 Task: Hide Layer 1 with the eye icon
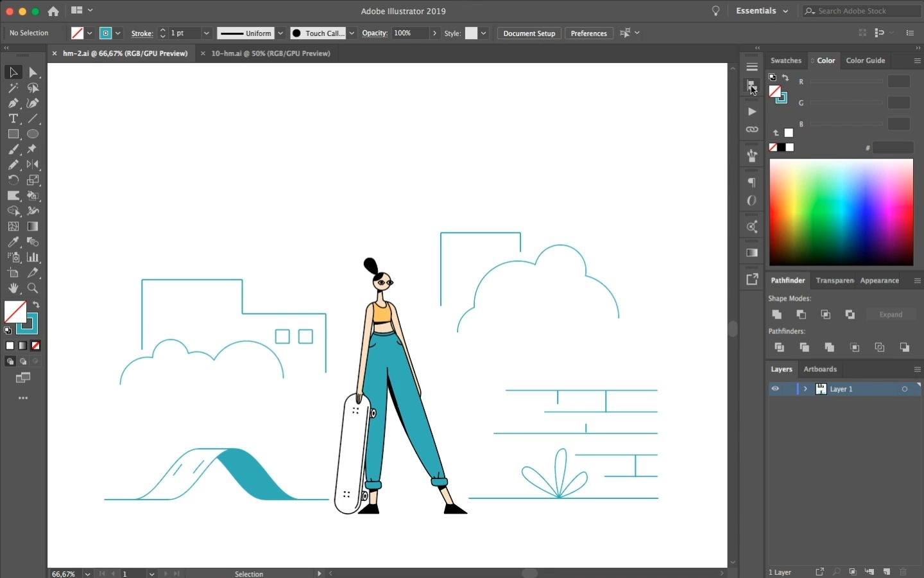coord(775,389)
